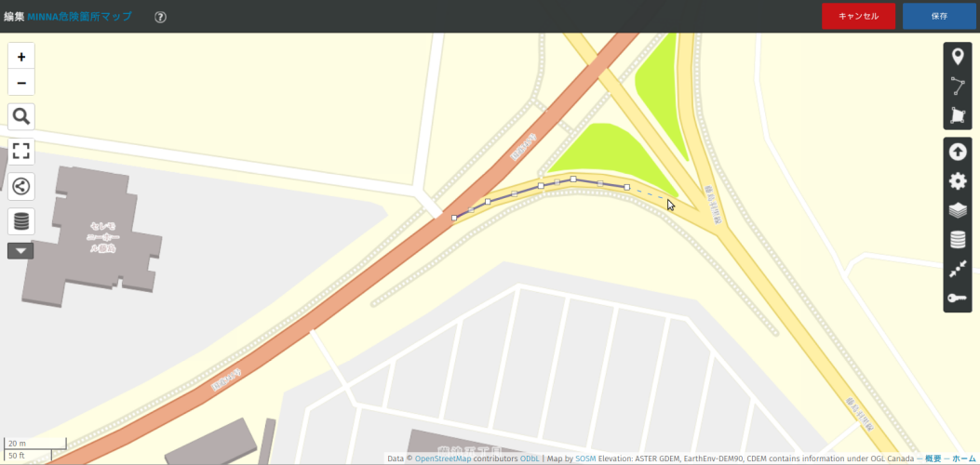Zoom out of the map

click(x=21, y=83)
